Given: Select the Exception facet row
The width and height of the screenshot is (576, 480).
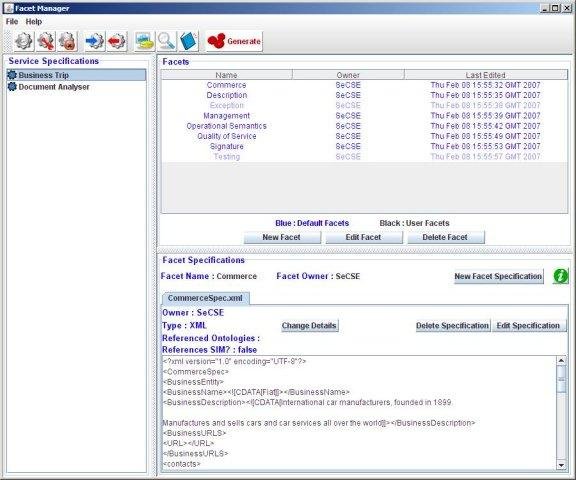Looking at the screenshot, I should pyautogui.click(x=364, y=105).
